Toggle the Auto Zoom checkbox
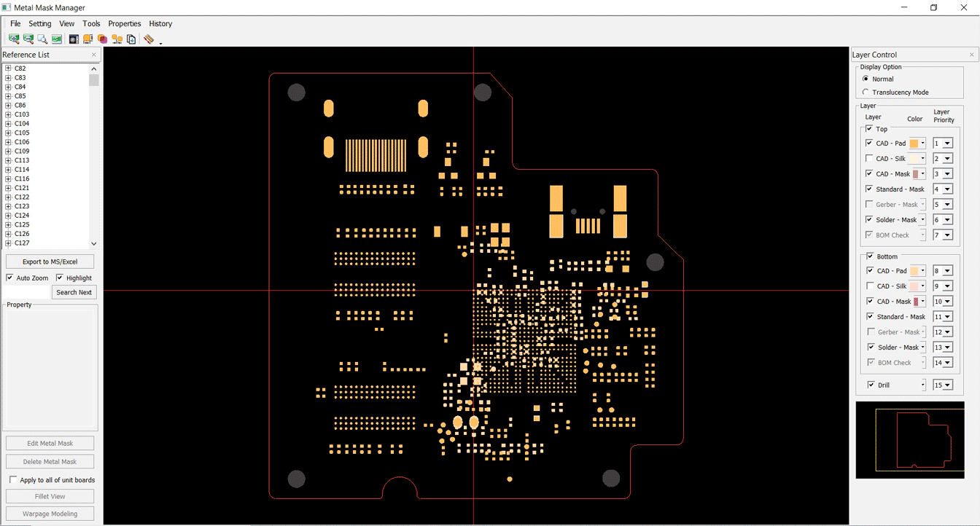The width and height of the screenshot is (980, 526). 9,278
